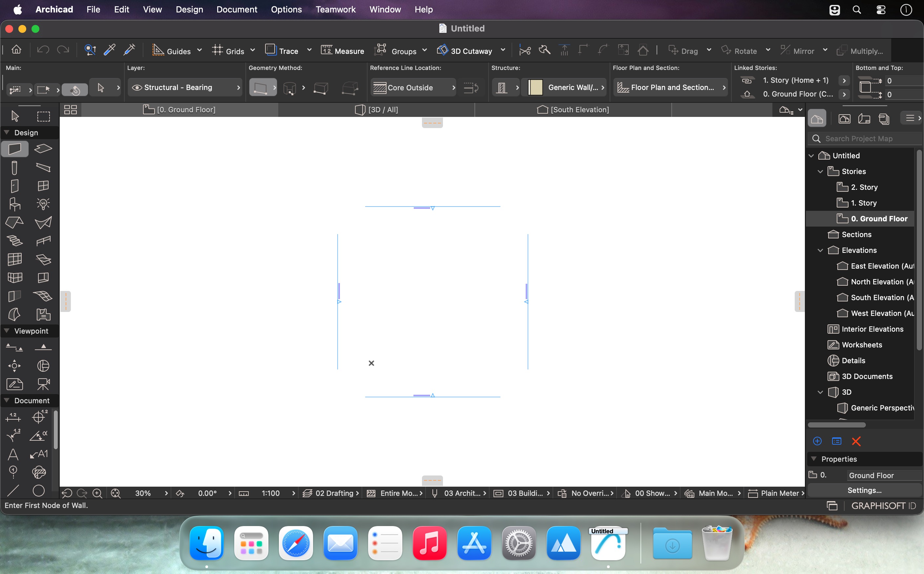Select the Section viewpoint tool
Image resolution: width=924 pixels, height=574 pixels.
pyautogui.click(x=15, y=347)
